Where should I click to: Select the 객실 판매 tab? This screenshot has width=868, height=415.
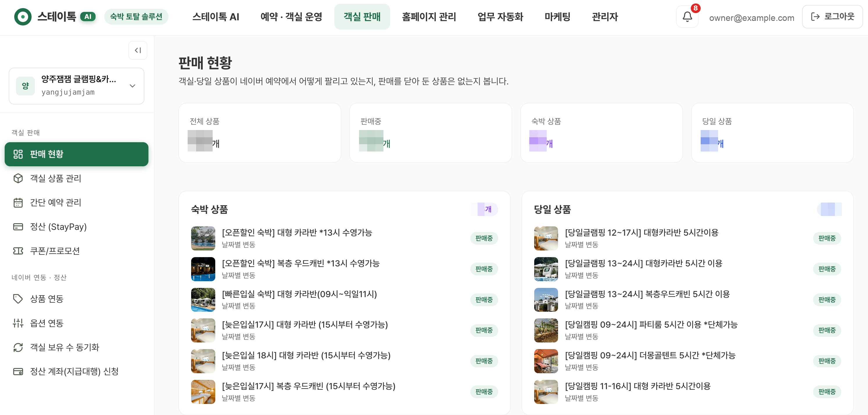[x=362, y=17]
